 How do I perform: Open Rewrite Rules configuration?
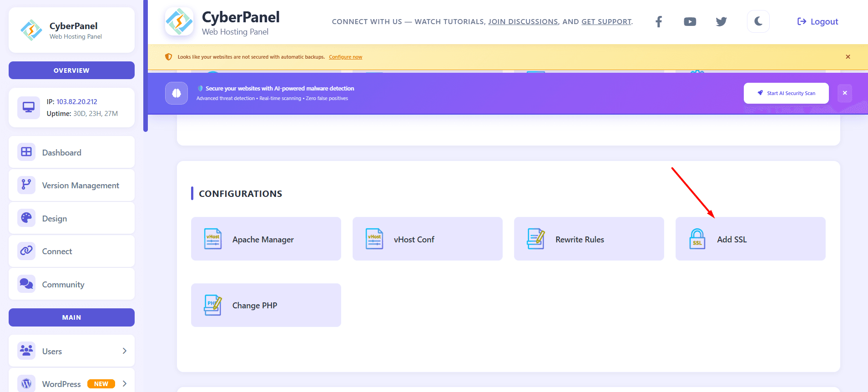coord(589,239)
